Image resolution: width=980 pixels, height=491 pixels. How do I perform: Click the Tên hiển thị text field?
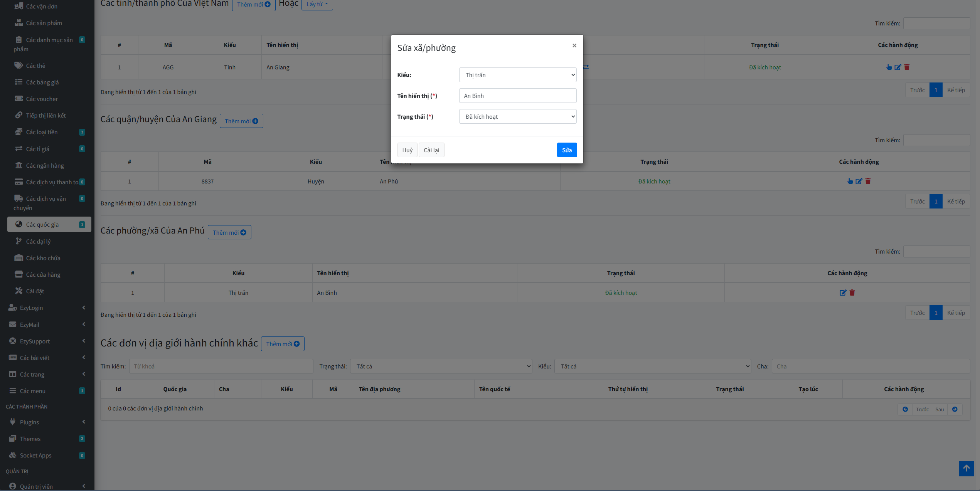(518, 96)
